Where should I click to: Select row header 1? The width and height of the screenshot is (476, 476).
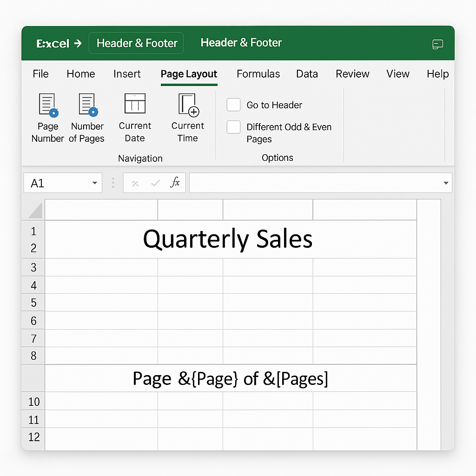coord(33,231)
